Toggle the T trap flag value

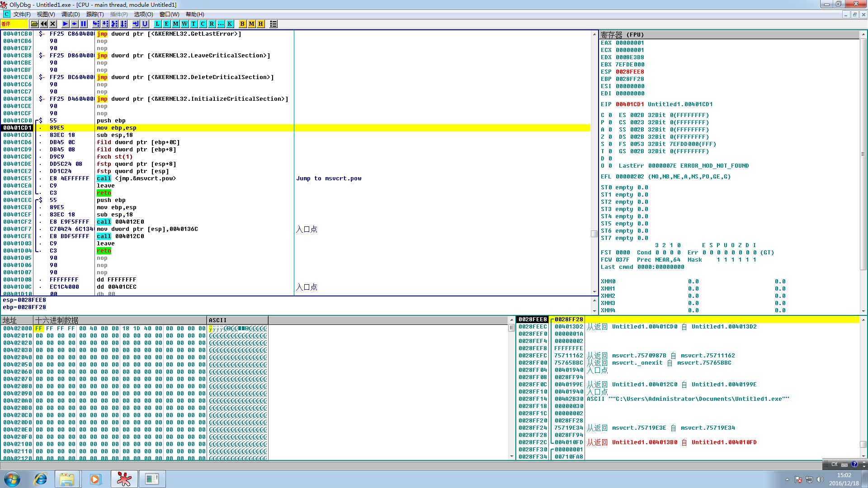click(610, 151)
